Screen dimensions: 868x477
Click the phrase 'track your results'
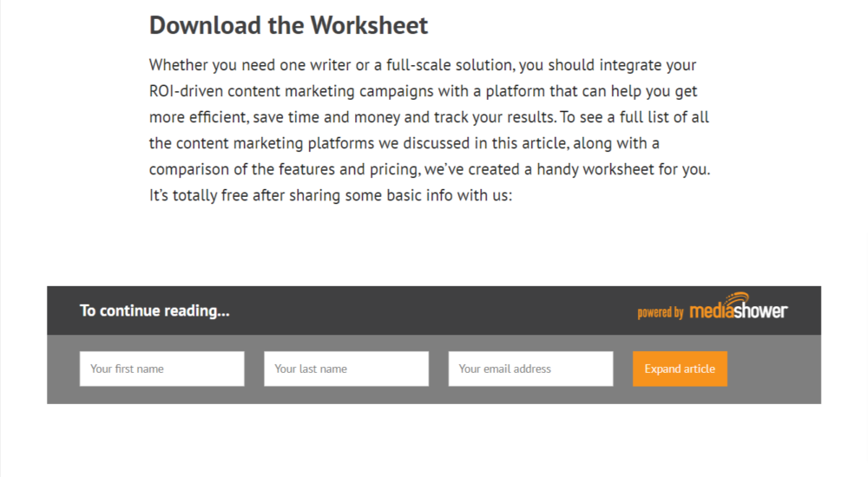click(485, 117)
